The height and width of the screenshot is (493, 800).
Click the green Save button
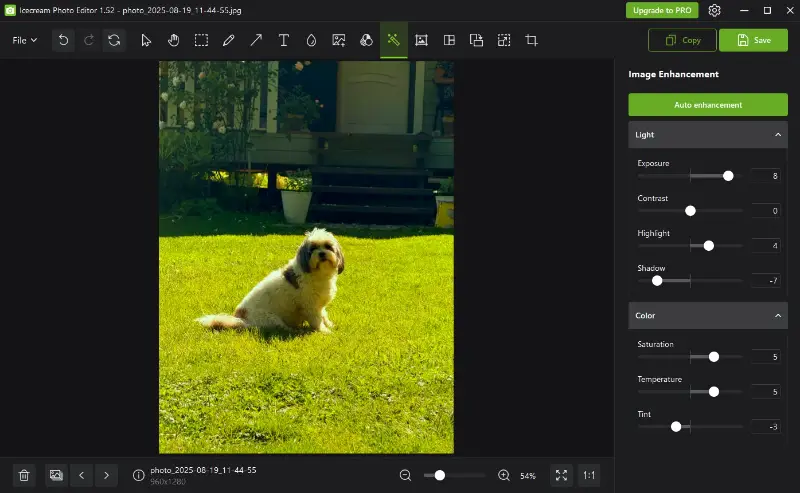[x=753, y=40]
